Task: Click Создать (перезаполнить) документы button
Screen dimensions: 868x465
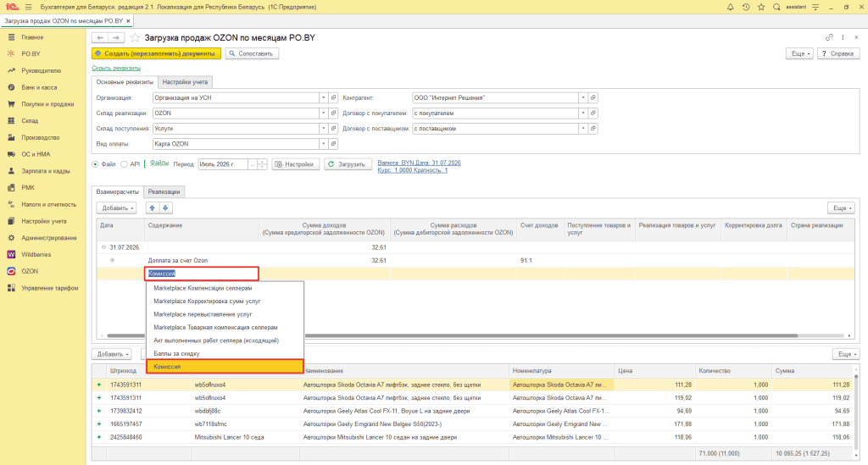Action: pyautogui.click(x=156, y=53)
